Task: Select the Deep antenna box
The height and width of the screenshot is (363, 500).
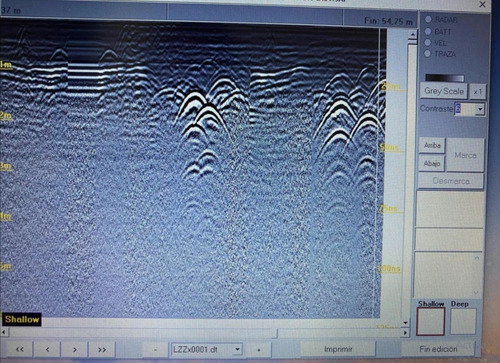Action: coord(463,321)
